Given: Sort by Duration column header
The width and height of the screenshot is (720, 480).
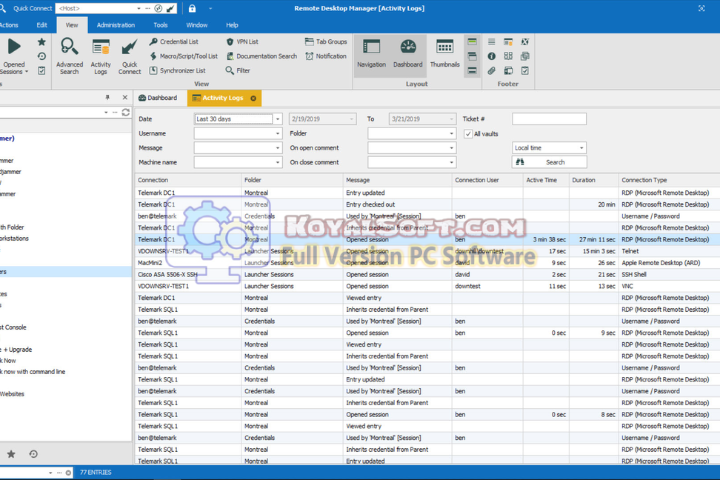Looking at the screenshot, I should tap(593, 180).
